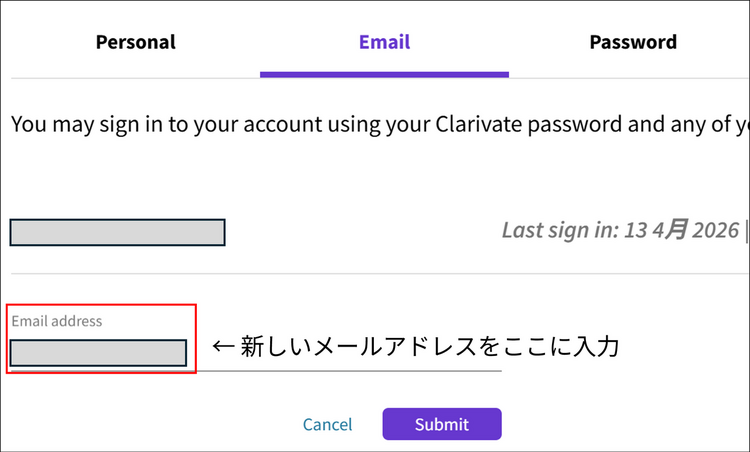Image resolution: width=750 pixels, height=452 pixels.
Task: Open the Password tab
Action: (632, 42)
